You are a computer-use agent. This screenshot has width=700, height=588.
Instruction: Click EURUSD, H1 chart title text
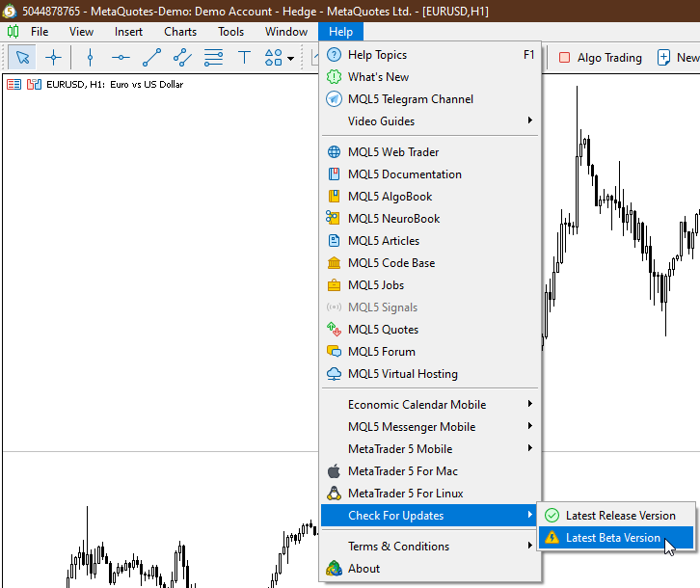(x=115, y=85)
